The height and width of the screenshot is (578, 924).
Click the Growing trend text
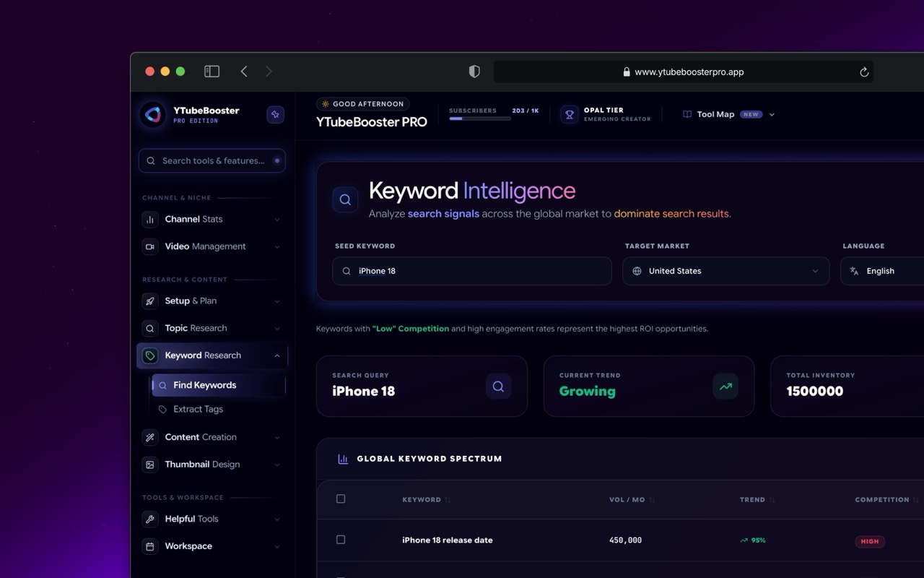[x=588, y=392]
